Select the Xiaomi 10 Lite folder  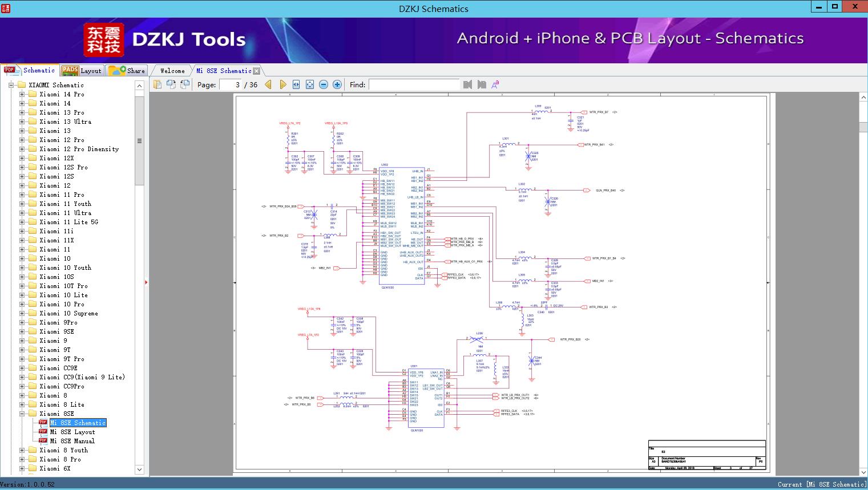coord(64,295)
